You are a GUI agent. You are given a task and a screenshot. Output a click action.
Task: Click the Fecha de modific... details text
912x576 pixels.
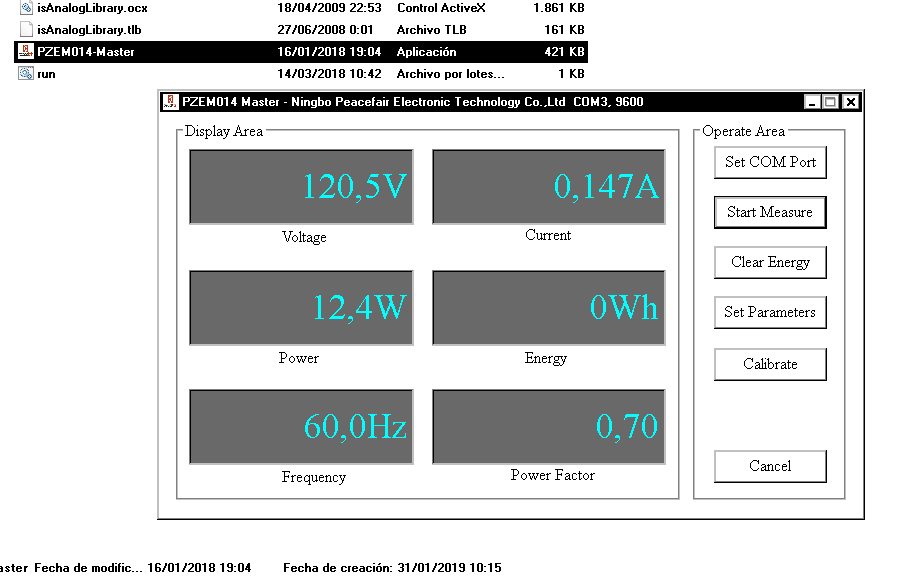[x=142, y=568]
